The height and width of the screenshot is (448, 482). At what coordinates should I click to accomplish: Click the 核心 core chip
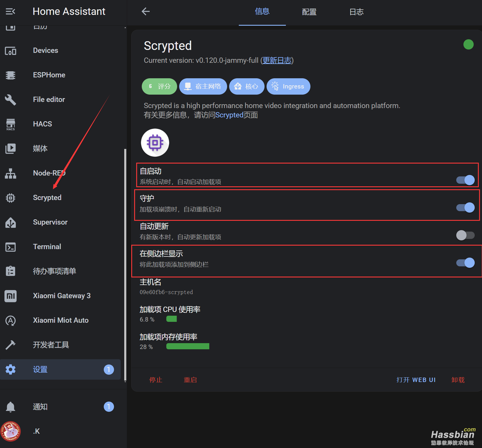coord(247,86)
